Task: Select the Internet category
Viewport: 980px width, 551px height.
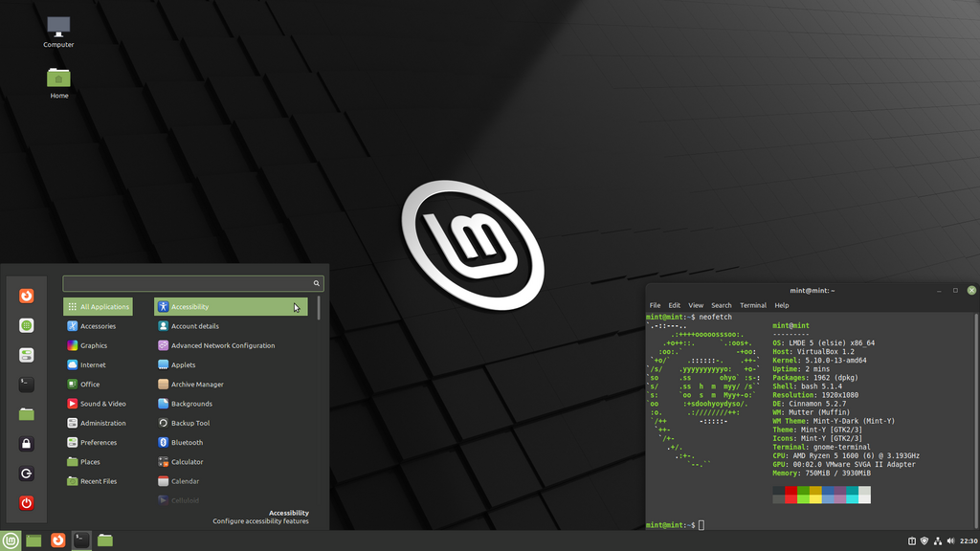Action: 99,364
